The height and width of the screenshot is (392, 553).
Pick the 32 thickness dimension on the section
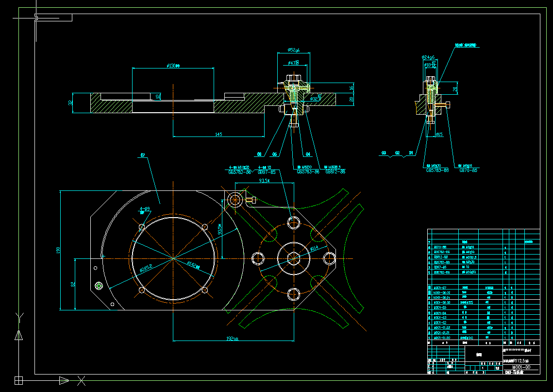[70, 102]
